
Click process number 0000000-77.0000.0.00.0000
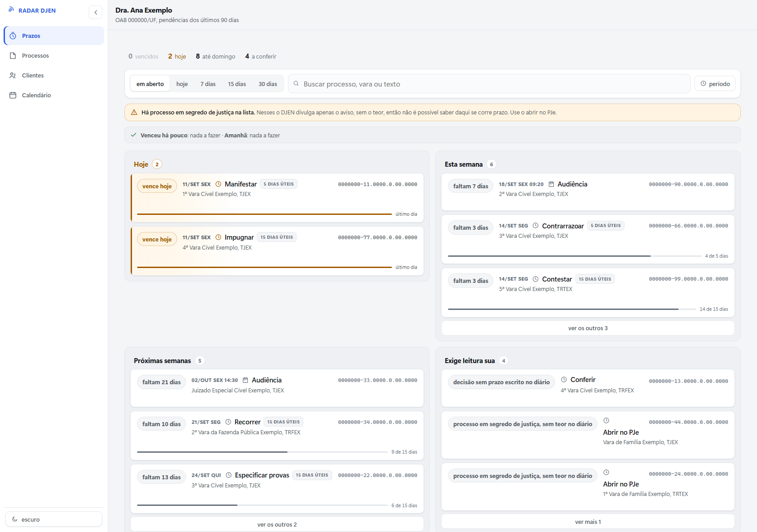(378, 237)
